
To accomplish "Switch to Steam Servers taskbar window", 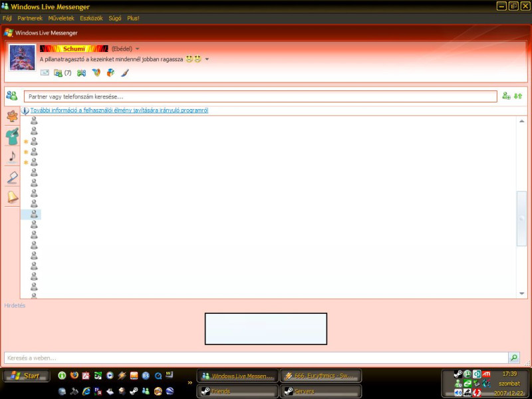I will (x=321, y=391).
